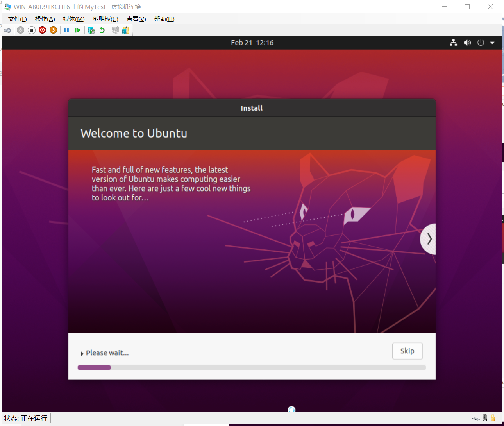Advance the slideshow with right chevron
This screenshot has width=504, height=426.
429,239
